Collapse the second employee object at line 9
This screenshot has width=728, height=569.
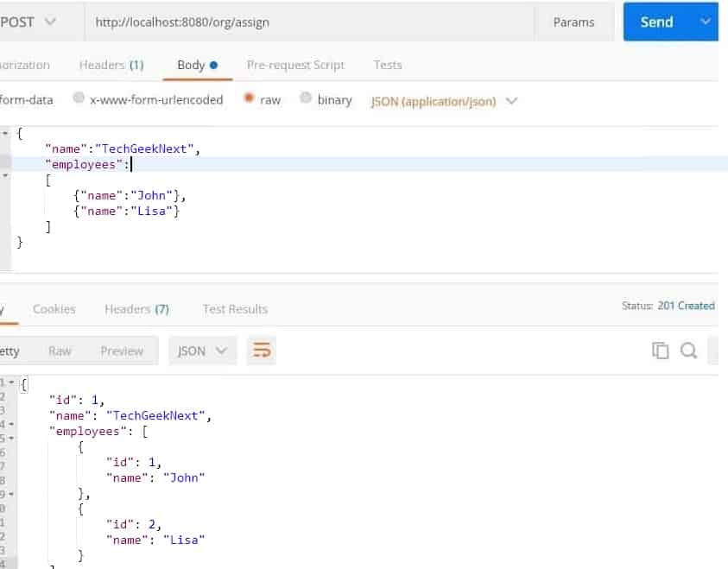11,494
